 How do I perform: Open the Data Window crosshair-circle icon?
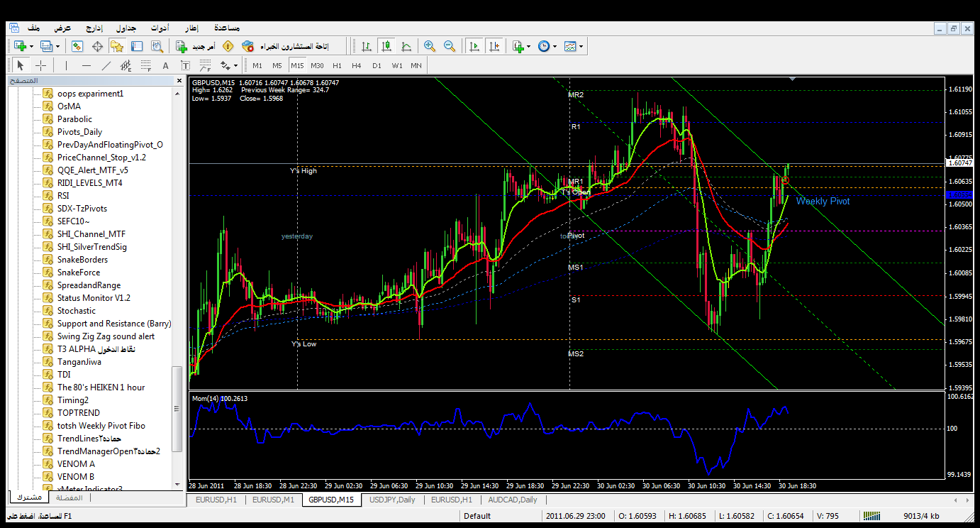coord(97,46)
